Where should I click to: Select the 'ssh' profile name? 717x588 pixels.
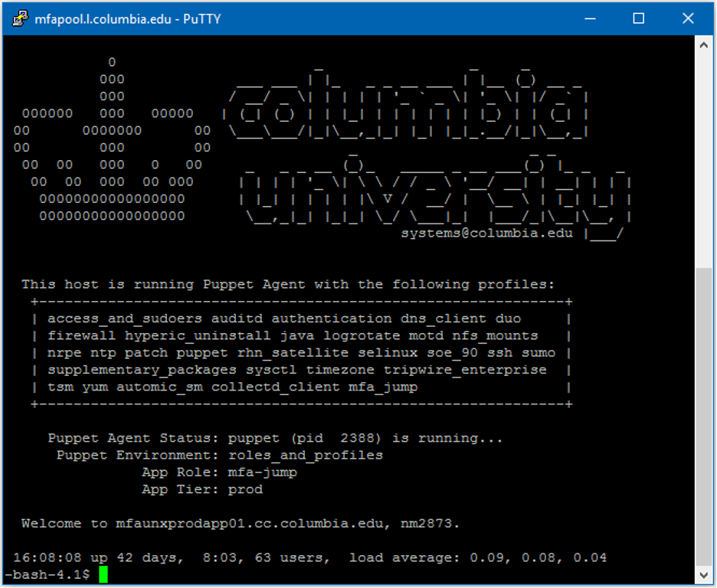click(x=499, y=353)
